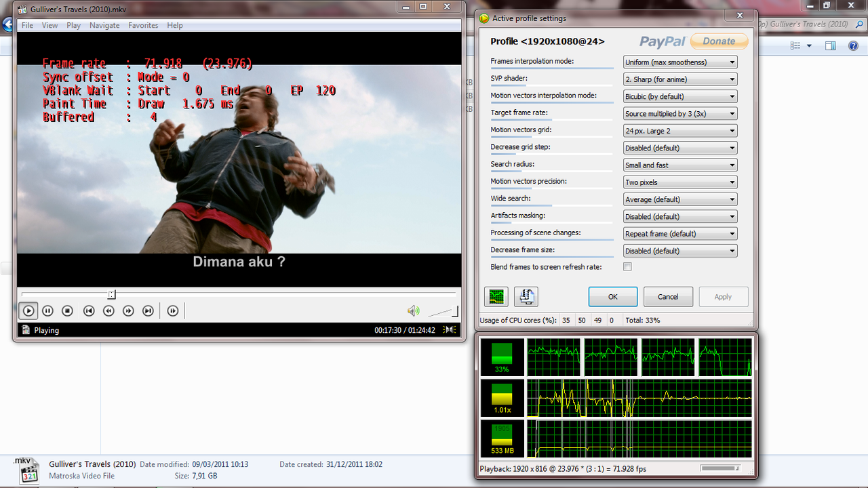
Task: Open the Favorites menu
Action: pyautogui.click(x=143, y=25)
